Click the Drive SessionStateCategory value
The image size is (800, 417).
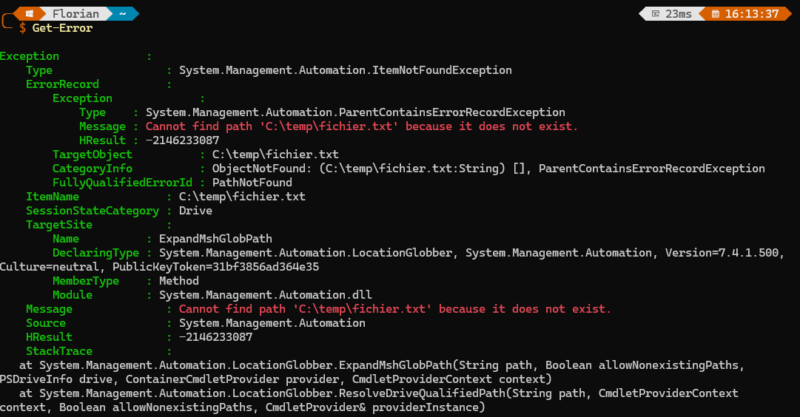tap(196, 211)
